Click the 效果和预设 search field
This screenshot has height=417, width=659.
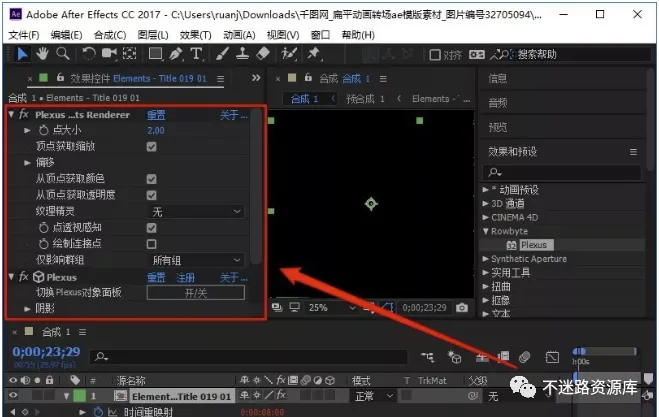click(x=562, y=172)
